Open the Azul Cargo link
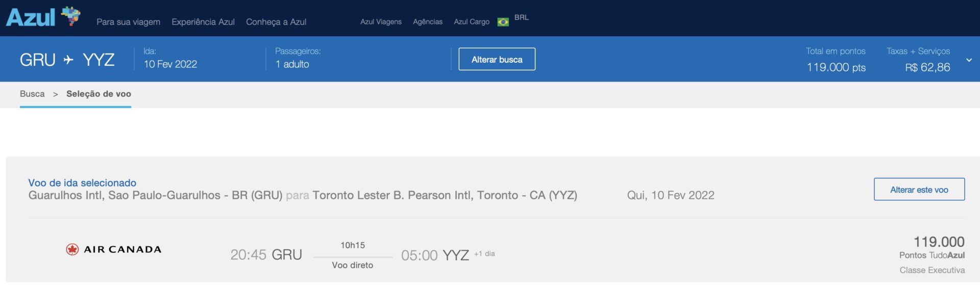This screenshot has height=288, width=980. [472, 22]
